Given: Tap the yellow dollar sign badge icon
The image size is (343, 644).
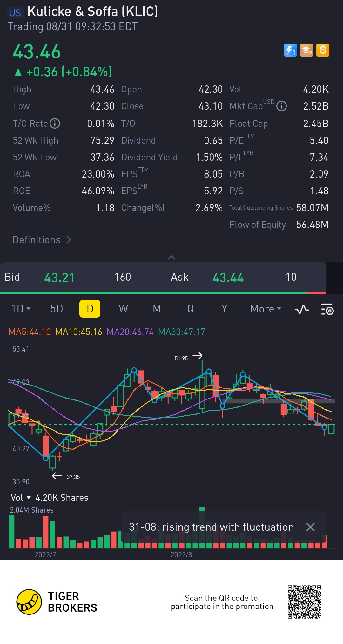Looking at the screenshot, I should tap(323, 50).
